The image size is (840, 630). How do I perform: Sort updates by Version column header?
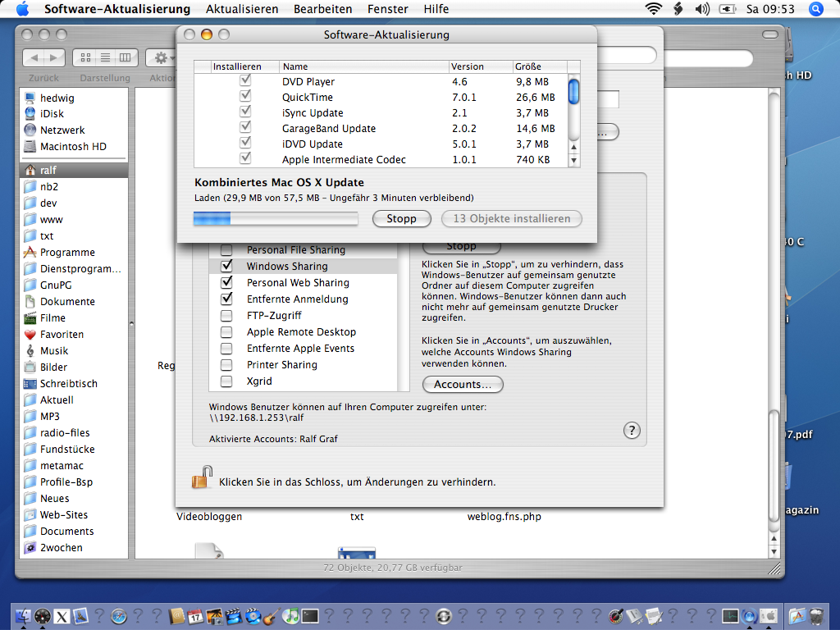click(481, 66)
